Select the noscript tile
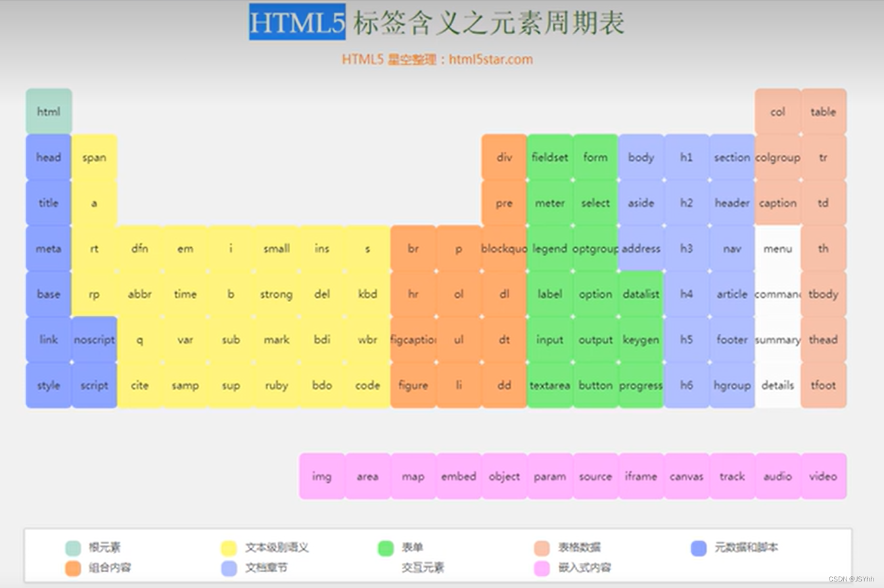884x588 pixels. click(94, 340)
